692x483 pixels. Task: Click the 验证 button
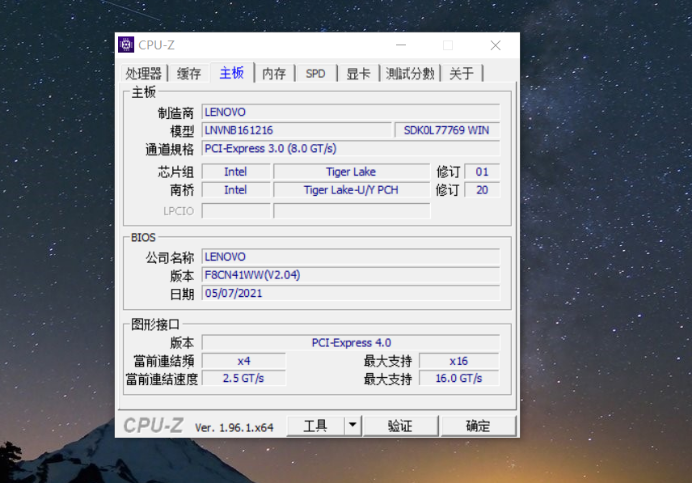[400, 426]
